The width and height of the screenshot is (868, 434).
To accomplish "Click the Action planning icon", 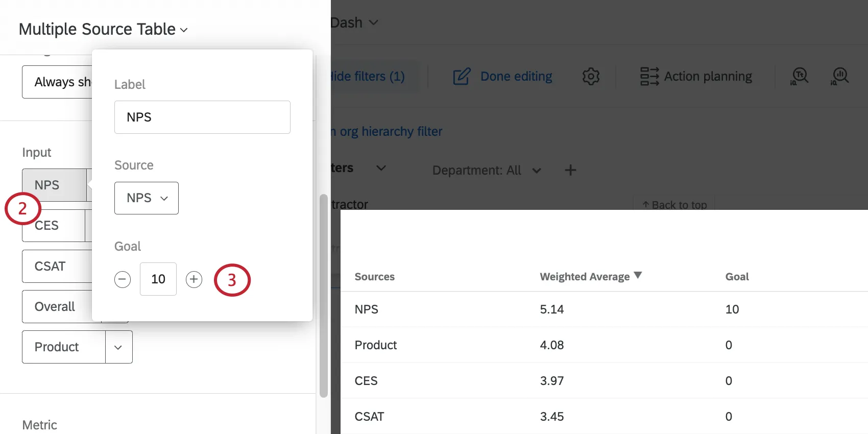I will (649, 77).
